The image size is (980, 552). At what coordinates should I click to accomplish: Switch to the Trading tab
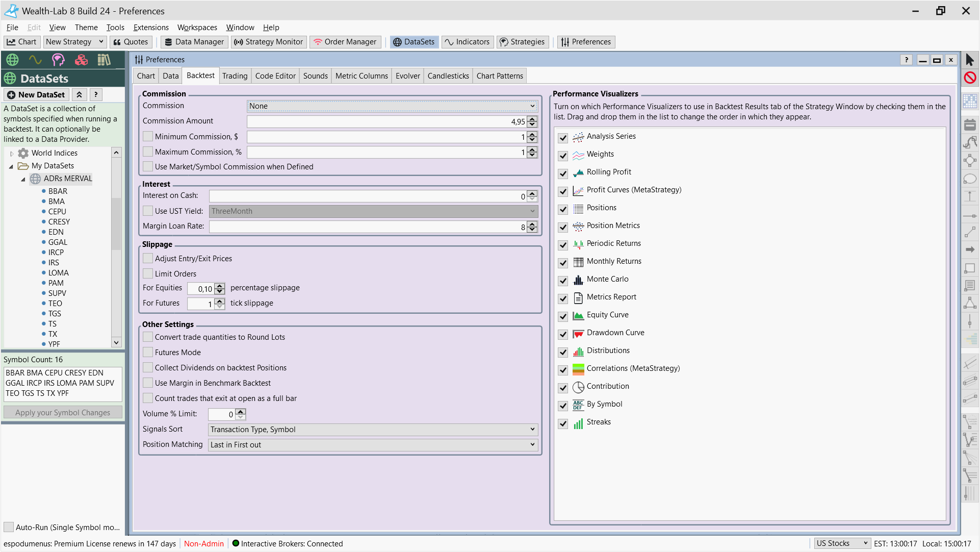tap(235, 76)
